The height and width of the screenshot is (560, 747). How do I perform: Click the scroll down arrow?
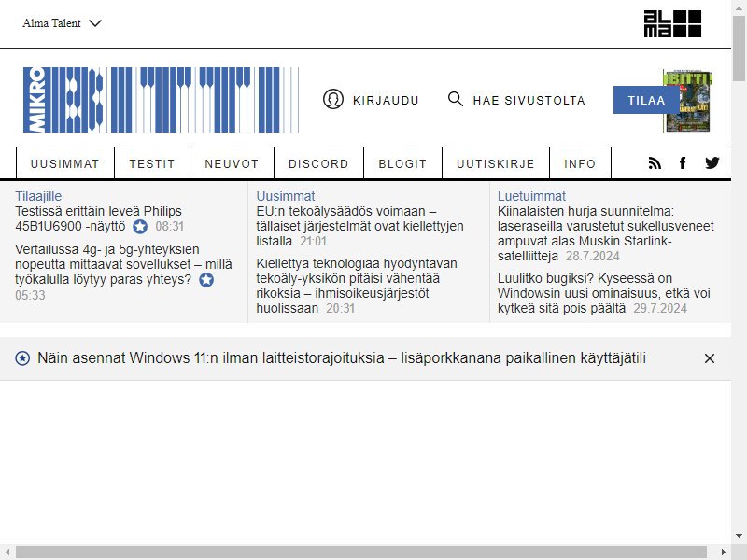point(739,536)
